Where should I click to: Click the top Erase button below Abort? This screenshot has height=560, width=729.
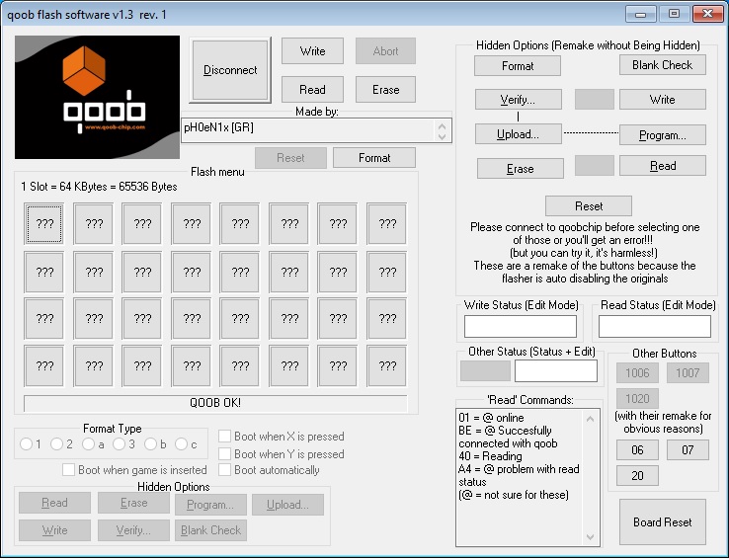tap(385, 89)
